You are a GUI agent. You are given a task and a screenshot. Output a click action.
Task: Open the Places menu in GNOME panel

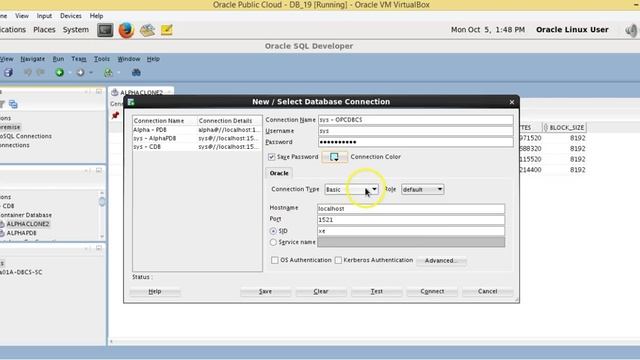(44, 30)
